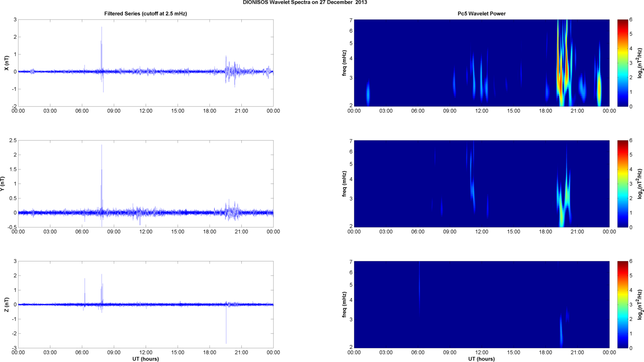The height and width of the screenshot is (362, 644).
Task: Click the '-0.5' tick on the Y plot axis
Action: (12, 227)
